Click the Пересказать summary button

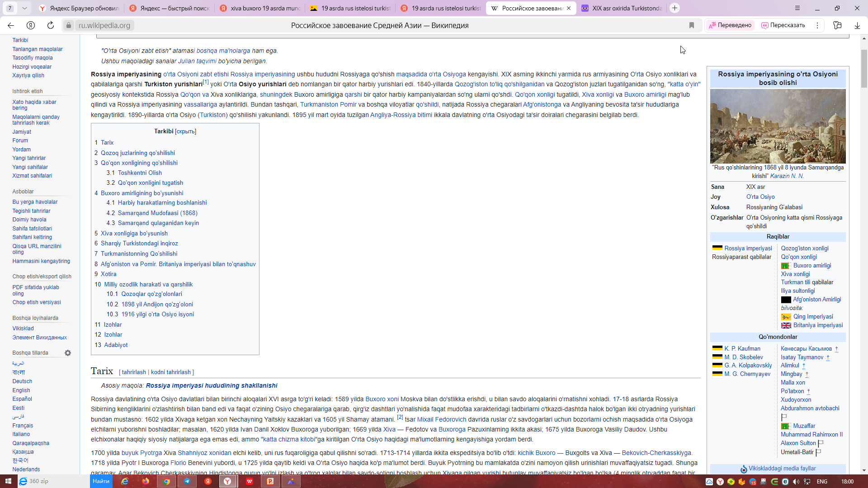[x=783, y=25]
